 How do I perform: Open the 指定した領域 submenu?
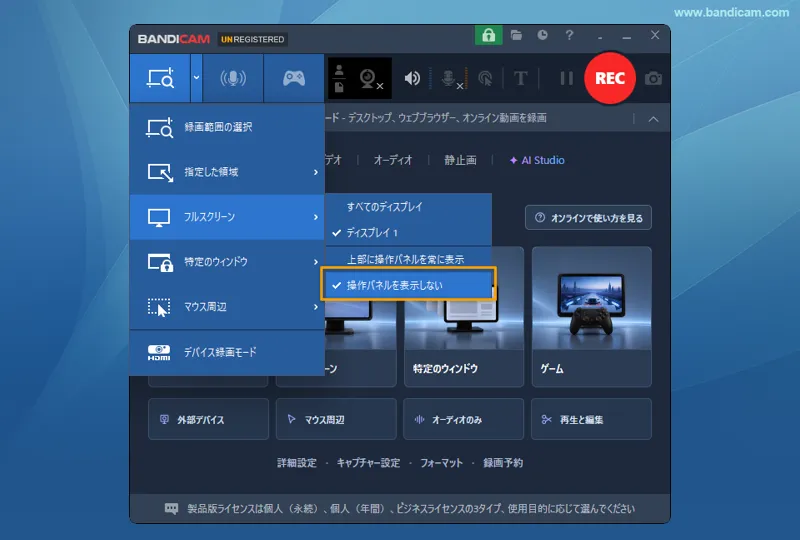[227, 172]
